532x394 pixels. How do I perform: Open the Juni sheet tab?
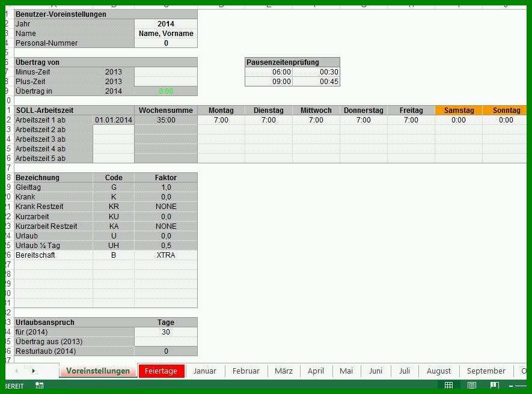pyautogui.click(x=376, y=371)
